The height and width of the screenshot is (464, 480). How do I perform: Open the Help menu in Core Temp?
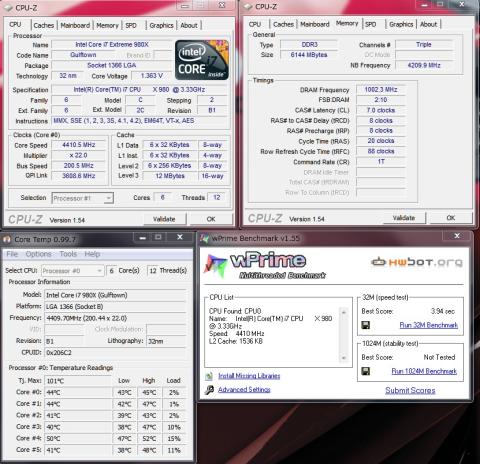(92, 254)
